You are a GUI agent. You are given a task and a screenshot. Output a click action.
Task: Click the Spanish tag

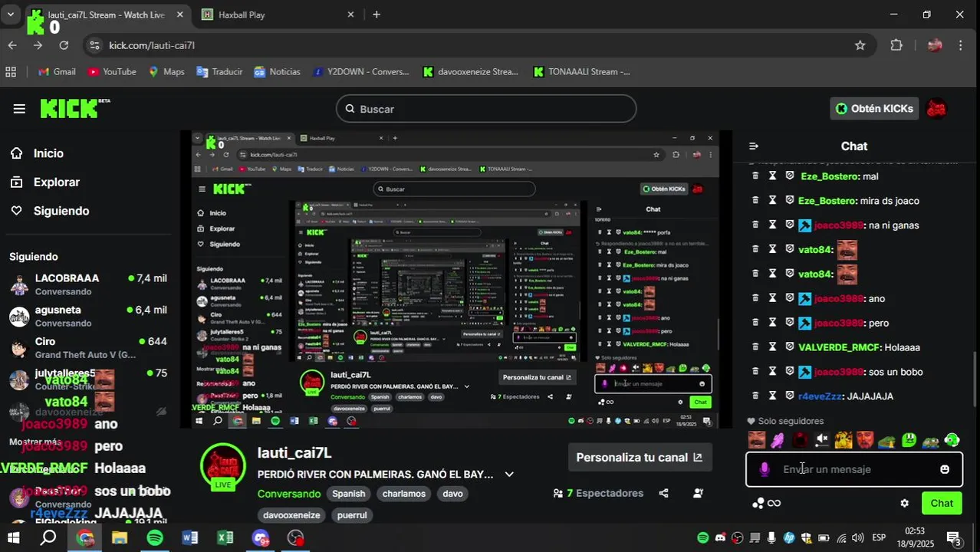[349, 494]
